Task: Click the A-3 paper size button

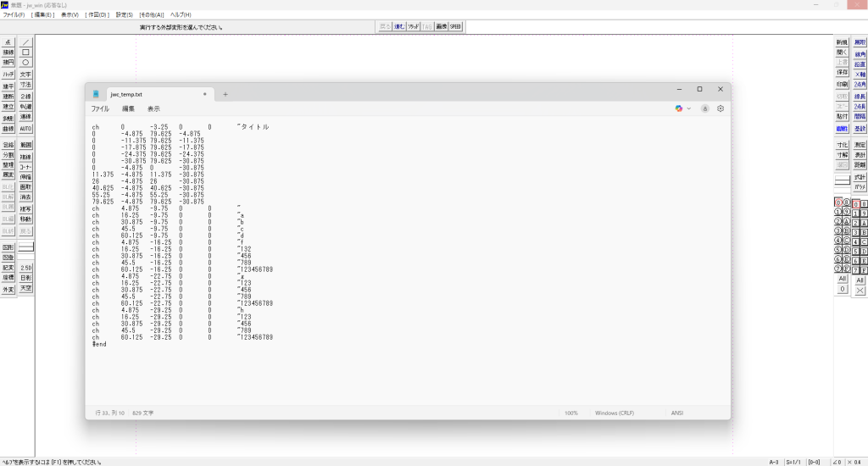Action: pyautogui.click(x=774, y=462)
